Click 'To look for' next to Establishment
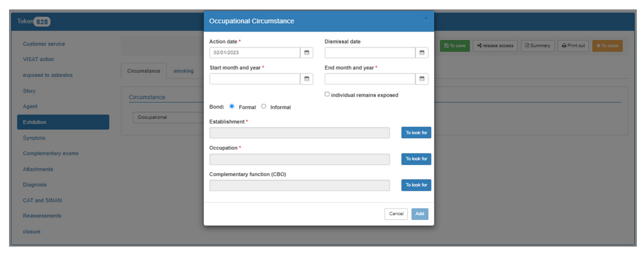Image resolution: width=644 pixels, height=255 pixels. [x=416, y=133]
